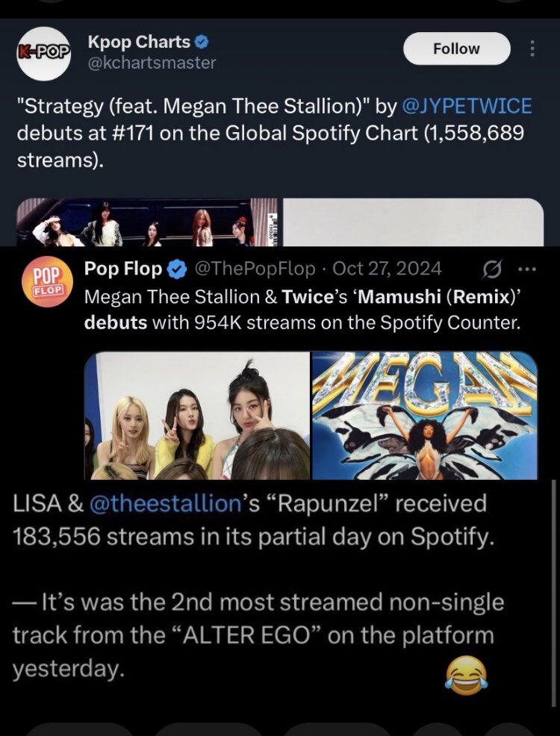
Task: Click Kpop Charts verified badge
Action: [201, 43]
